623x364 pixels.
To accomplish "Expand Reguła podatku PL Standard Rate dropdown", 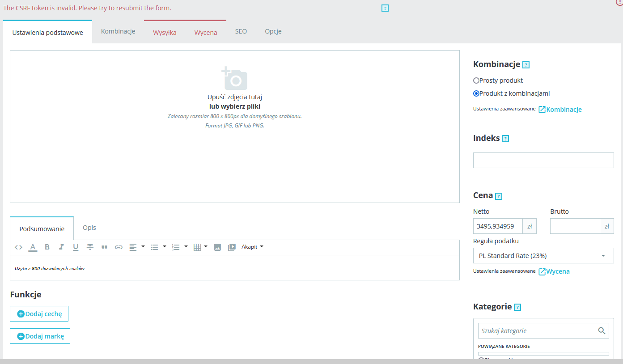I will point(543,256).
